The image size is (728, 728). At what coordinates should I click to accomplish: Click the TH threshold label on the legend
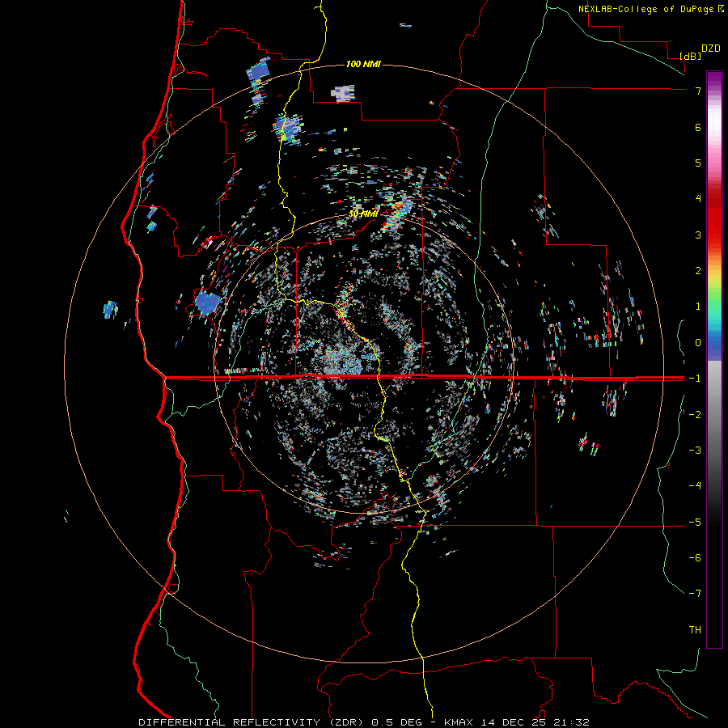pos(695,630)
